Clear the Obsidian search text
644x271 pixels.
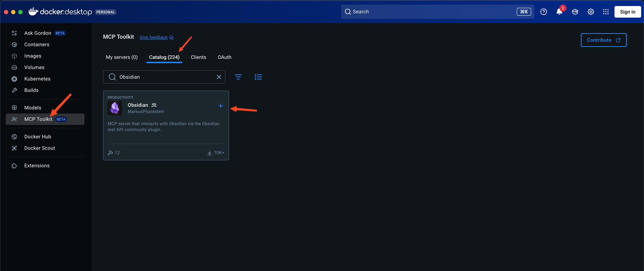click(x=219, y=77)
